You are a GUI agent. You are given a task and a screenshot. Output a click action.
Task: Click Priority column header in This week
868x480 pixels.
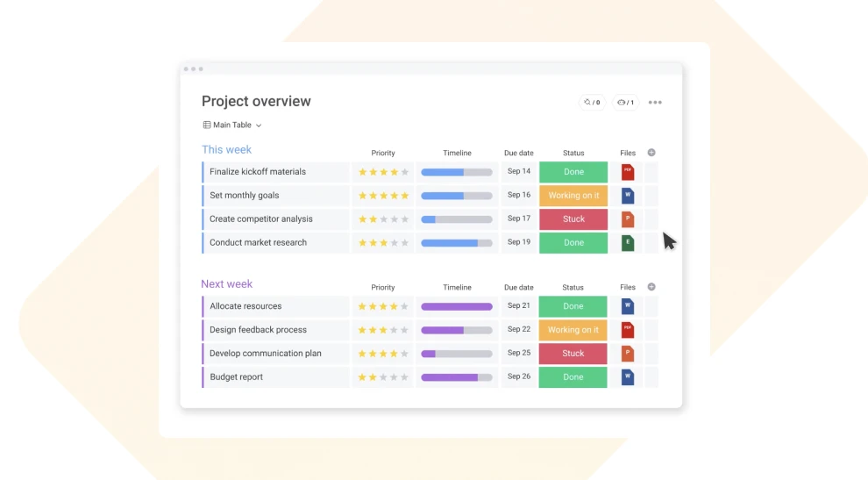pyautogui.click(x=383, y=153)
